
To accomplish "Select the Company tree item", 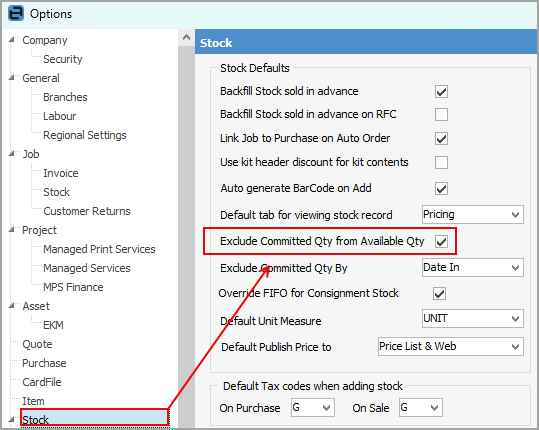I will [45, 40].
